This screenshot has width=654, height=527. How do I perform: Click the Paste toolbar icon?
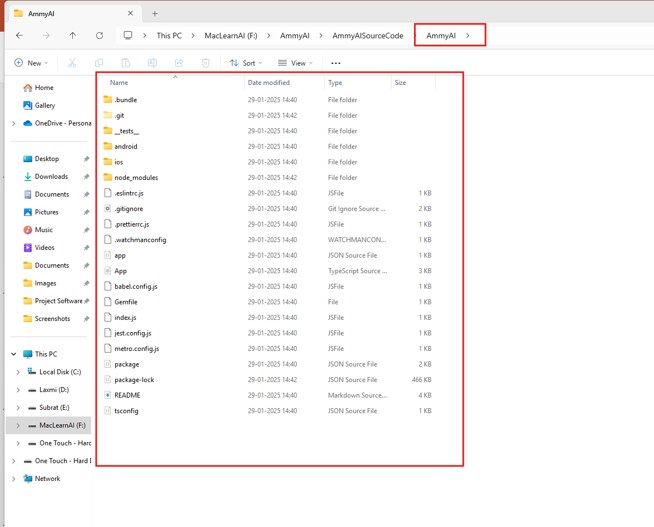(x=125, y=63)
